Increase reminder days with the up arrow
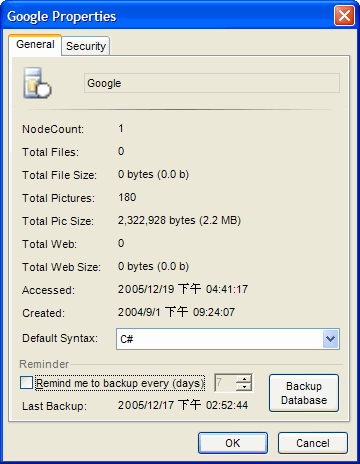The height and width of the screenshot is (464, 360). (244, 379)
